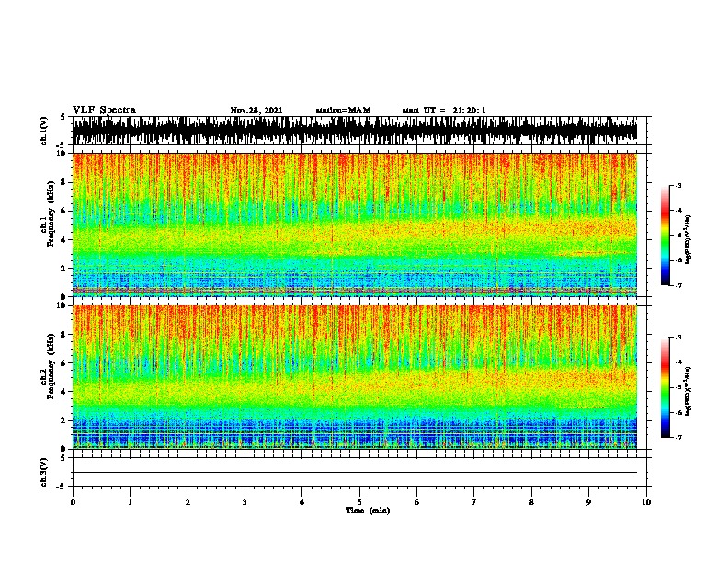
Task: Click time axis tick label 2
Action: (188, 502)
